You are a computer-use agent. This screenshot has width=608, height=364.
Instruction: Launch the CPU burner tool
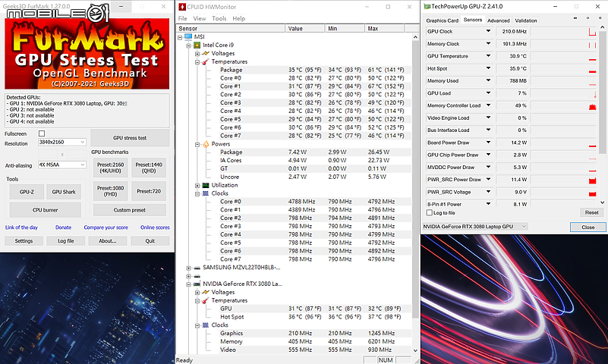coord(46,210)
